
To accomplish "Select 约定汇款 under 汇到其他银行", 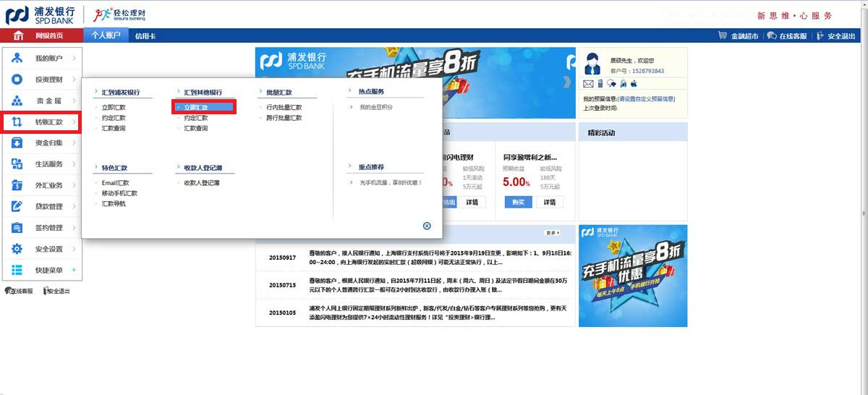I will pos(196,117).
